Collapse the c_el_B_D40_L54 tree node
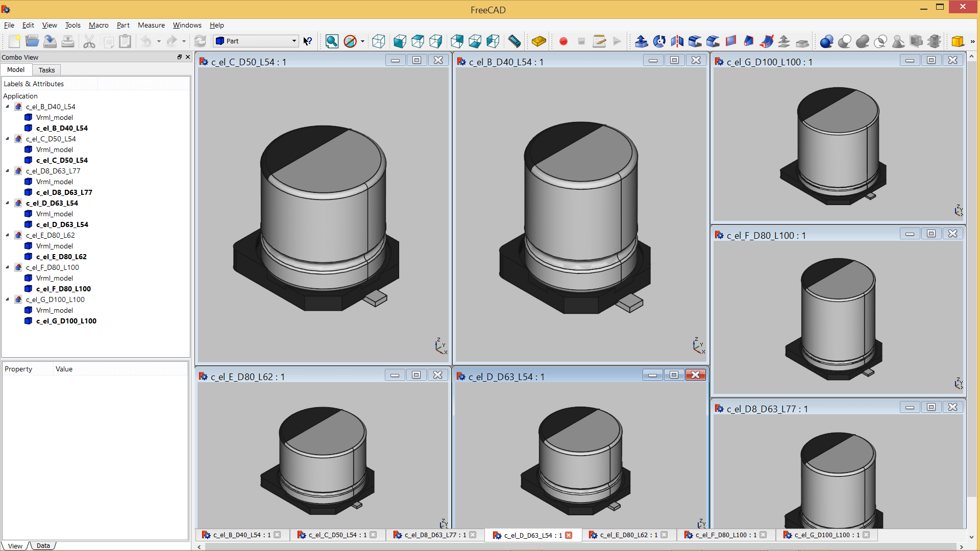This screenshot has width=980, height=551. (x=8, y=107)
